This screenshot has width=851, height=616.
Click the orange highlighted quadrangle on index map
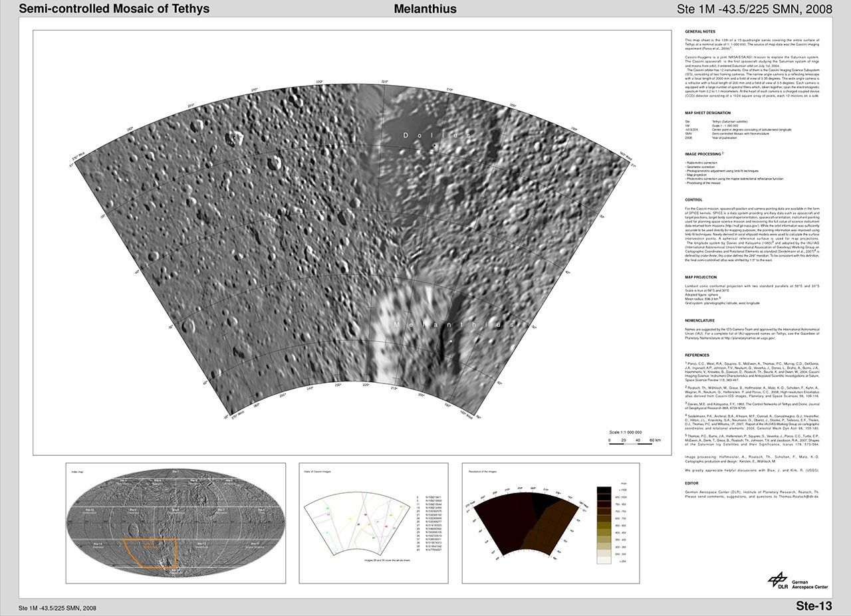pyautogui.click(x=150, y=552)
